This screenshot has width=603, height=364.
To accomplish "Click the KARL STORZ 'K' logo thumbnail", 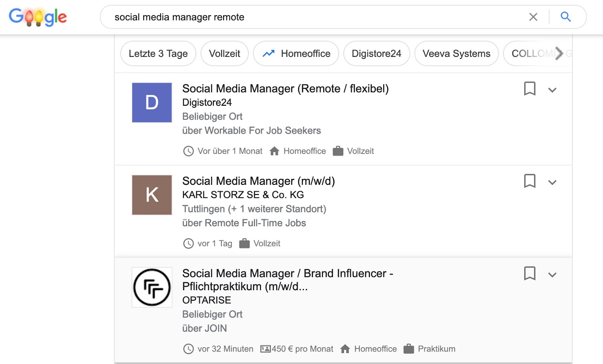I will [152, 195].
